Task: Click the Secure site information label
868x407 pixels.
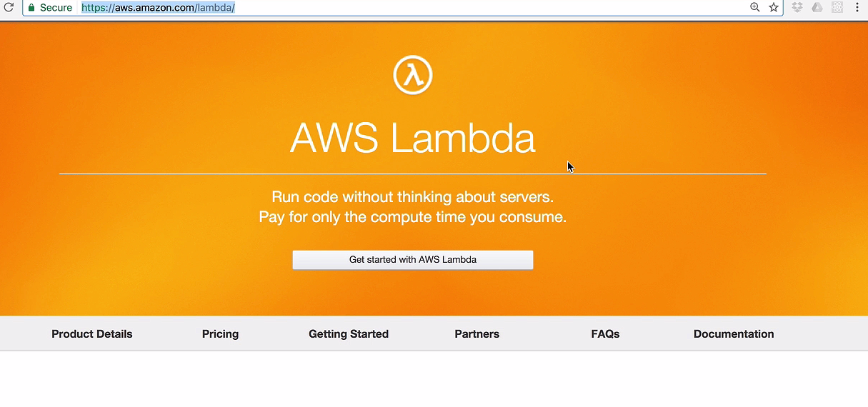Action: pos(56,7)
